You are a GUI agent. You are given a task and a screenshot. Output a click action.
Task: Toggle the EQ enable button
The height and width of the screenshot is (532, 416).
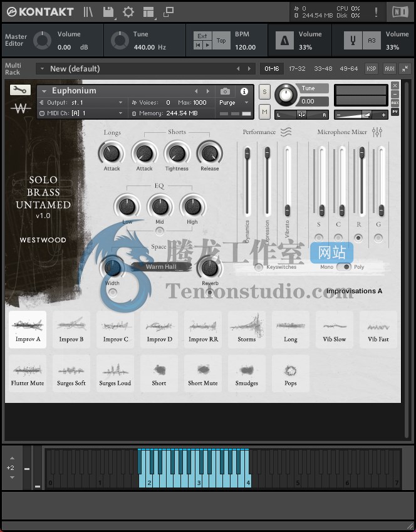160,231
